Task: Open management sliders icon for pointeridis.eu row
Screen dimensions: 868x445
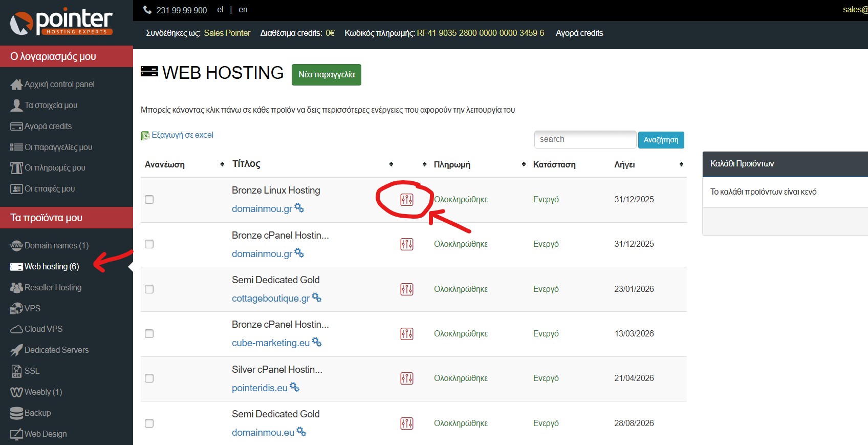Action: [407, 378]
